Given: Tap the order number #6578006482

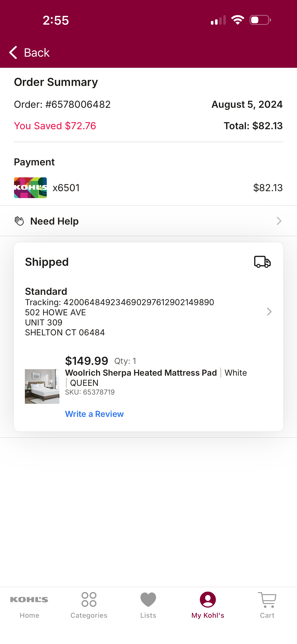Looking at the screenshot, I should (78, 105).
